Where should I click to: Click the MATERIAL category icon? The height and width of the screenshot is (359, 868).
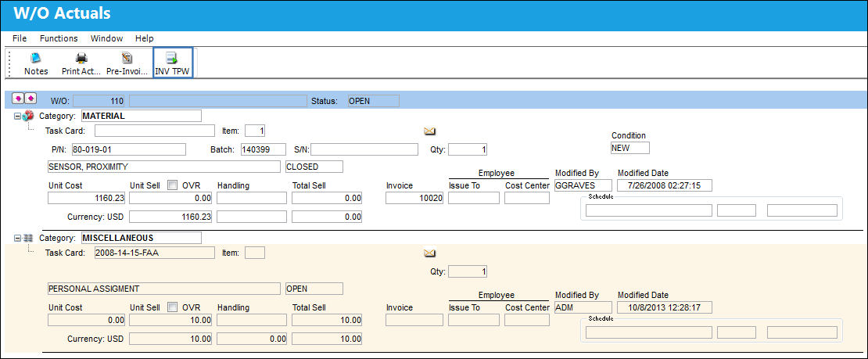(28, 116)
